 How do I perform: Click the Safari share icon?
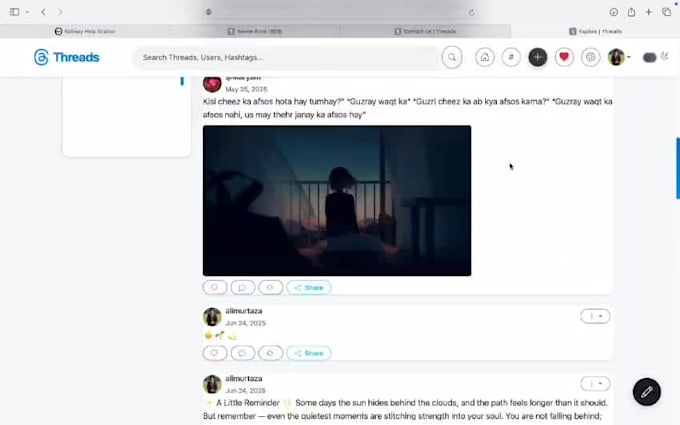(x=631, y=12)
